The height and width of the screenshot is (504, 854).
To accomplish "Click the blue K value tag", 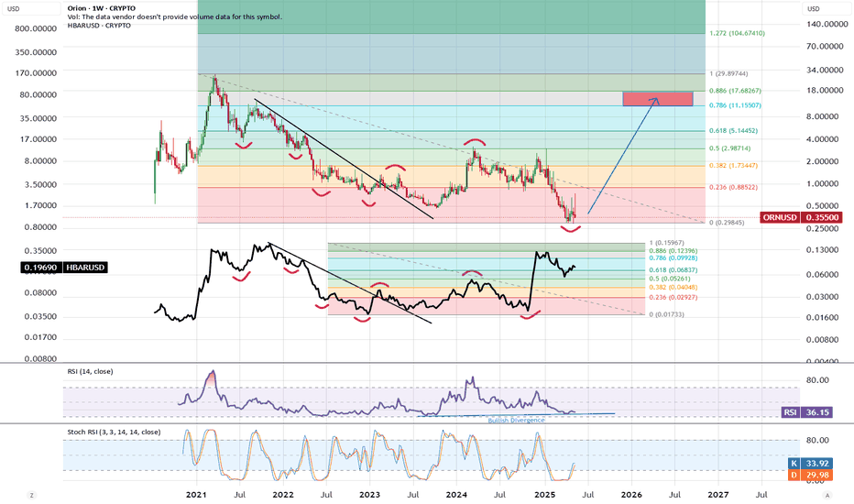I will coord(810,464).
